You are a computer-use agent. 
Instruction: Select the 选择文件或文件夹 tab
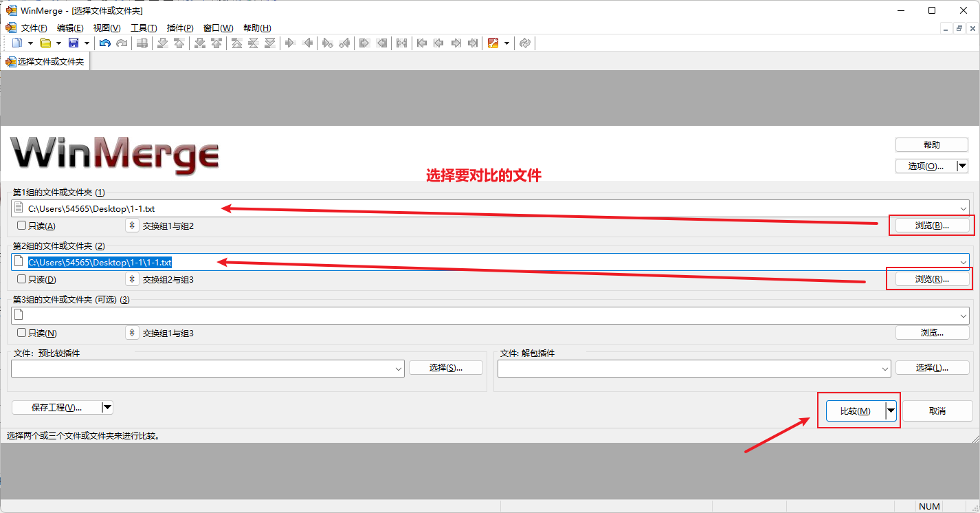tap(45, 61)
